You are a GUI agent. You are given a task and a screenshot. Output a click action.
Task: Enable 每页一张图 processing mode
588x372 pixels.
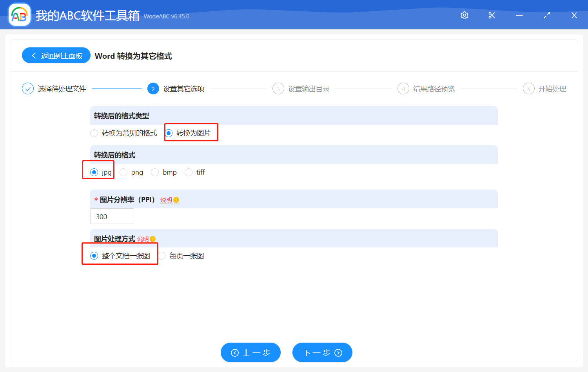pyautogui.click(x=162, y=256)
